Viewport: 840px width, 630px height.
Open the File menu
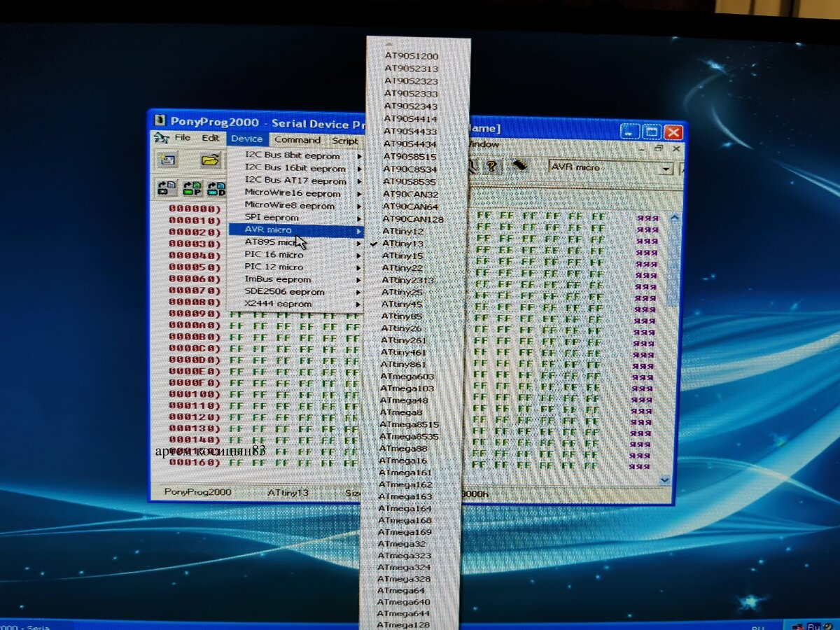point(182,138)
